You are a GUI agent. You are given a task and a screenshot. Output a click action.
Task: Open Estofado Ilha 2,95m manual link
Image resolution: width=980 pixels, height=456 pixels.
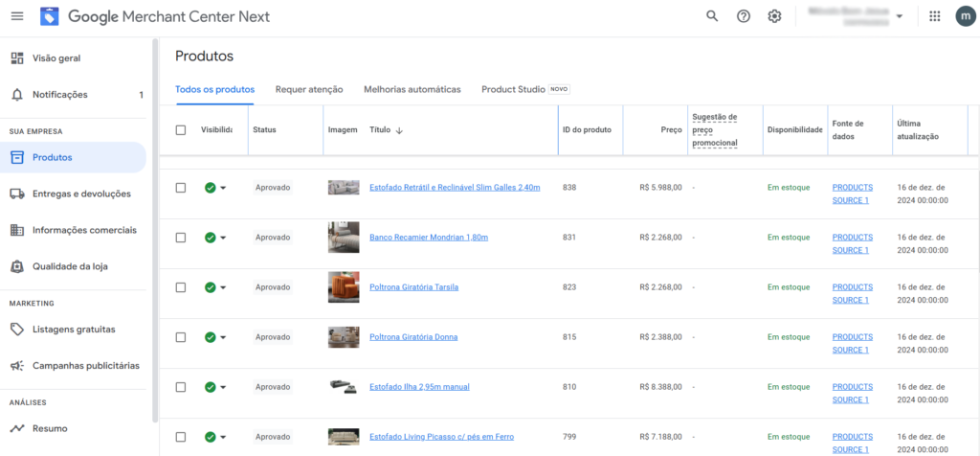point(419,387)
